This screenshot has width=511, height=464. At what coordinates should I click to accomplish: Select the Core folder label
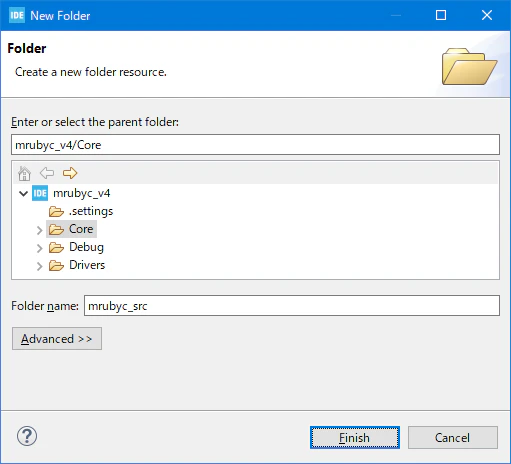tap(81, 229)
